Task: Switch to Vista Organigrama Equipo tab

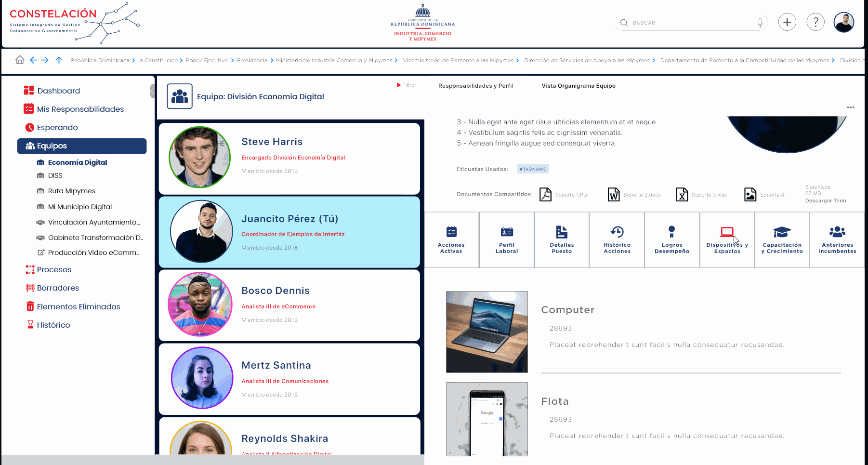Action: point(578,86)
